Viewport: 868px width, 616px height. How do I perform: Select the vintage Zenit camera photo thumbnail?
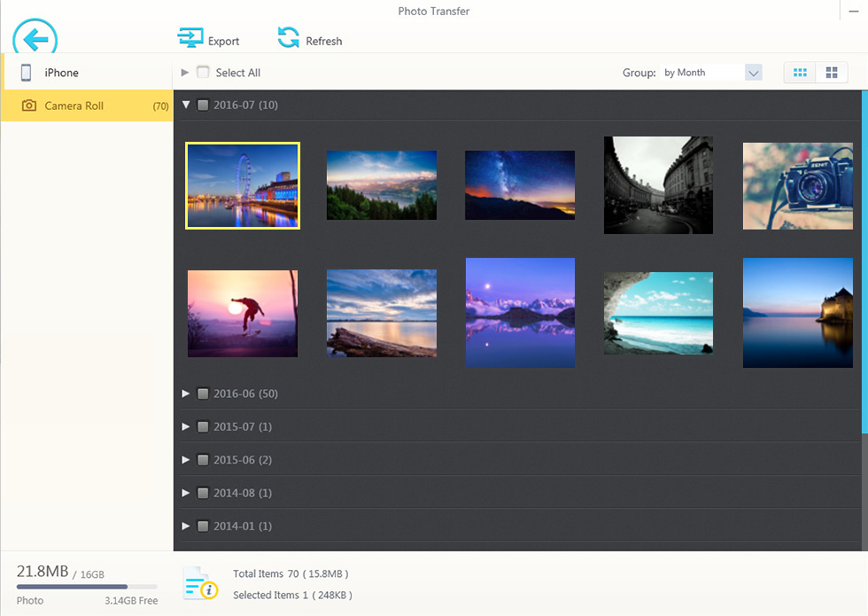pyautogui.click(x=796, y=186)
